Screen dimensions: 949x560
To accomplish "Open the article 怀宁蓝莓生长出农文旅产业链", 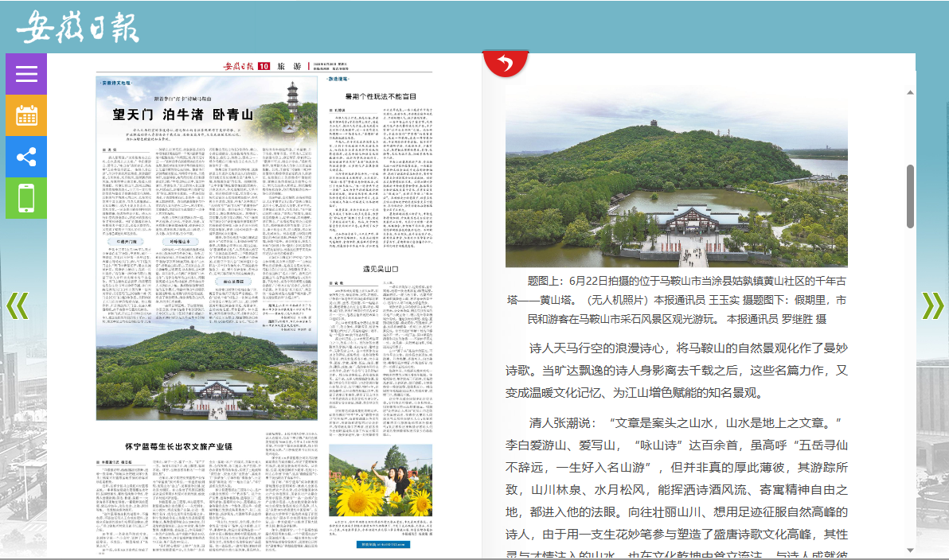I will [x=178, y=446].
